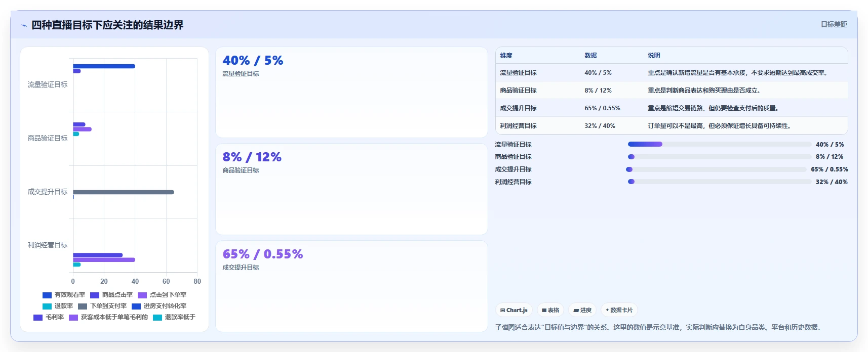Click the long purple bar under 利润经营目标 in the chart
Screen dimensions: 868x352
pyautogui.click(x=104, y=260)
